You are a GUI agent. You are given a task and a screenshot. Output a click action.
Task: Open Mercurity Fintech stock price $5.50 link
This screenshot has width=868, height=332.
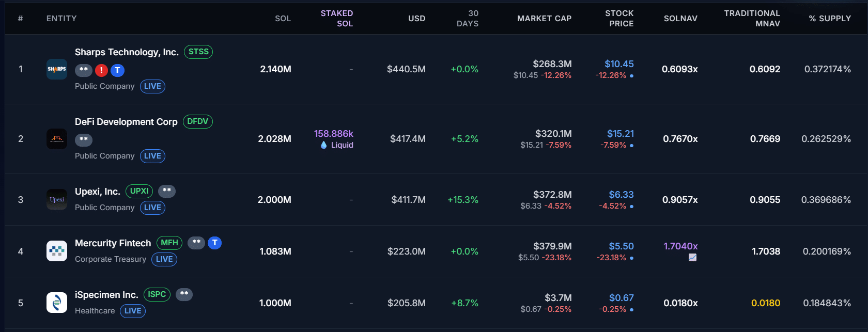621,246
